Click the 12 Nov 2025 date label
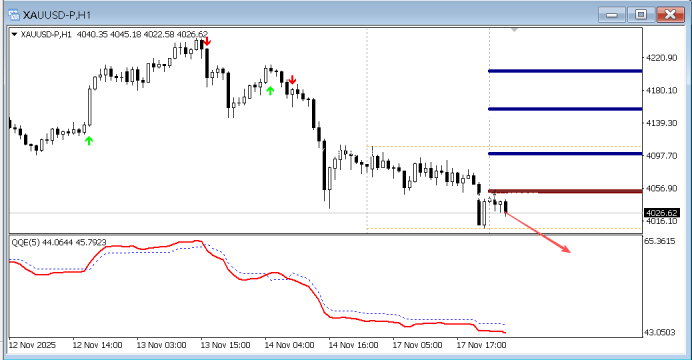The height and width of the screenshot is (360, 692). click(32, 345)
